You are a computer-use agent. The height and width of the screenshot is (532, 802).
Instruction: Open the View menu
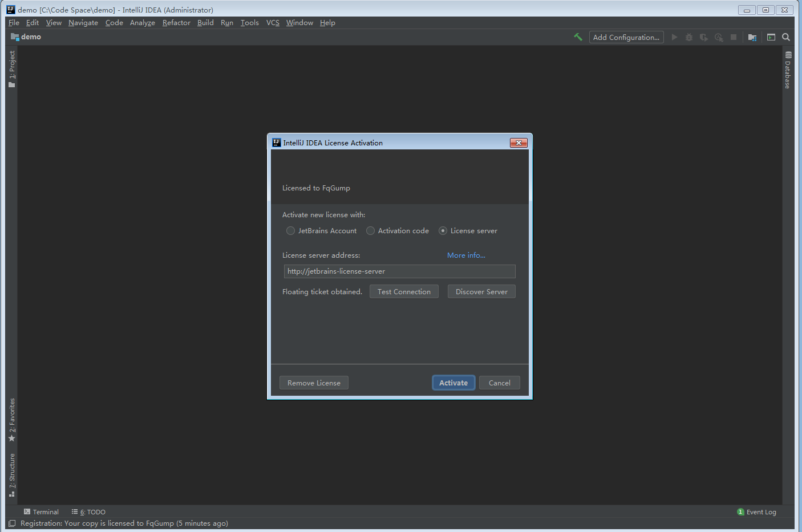coord(54,23)
